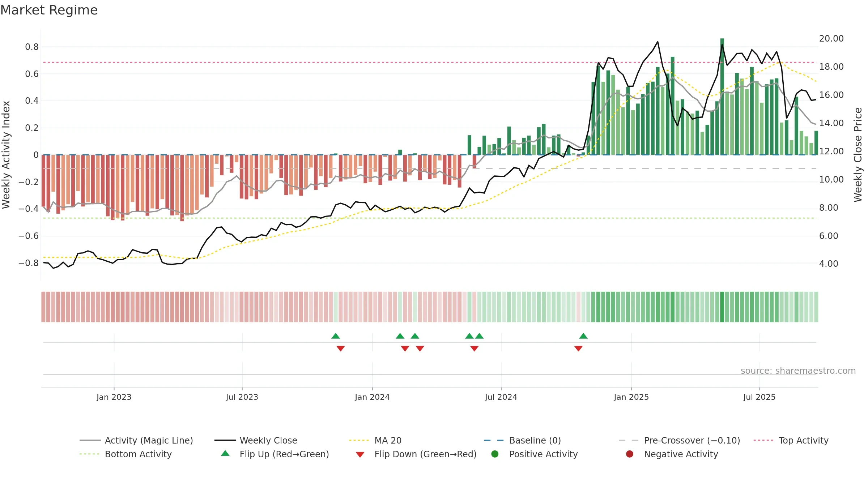Click the 0.8 tick on the left axis

[32, 47]
